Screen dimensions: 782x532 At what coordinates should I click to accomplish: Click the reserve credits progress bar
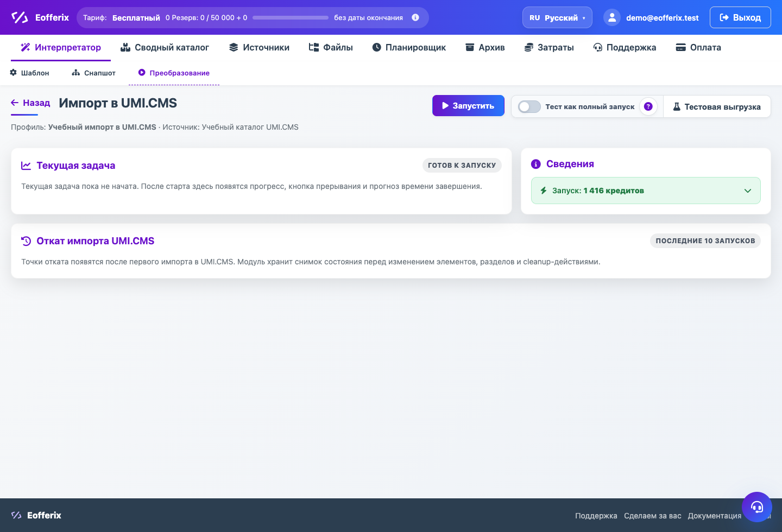point(291,17)
